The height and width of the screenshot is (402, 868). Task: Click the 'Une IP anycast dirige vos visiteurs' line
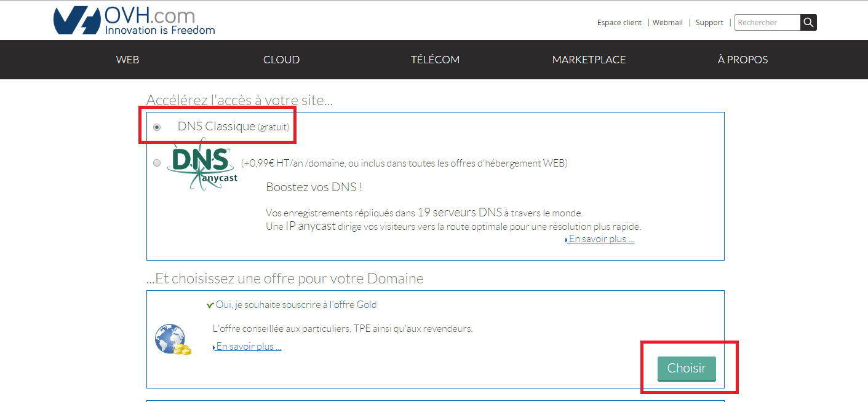(x=453, y=226)
